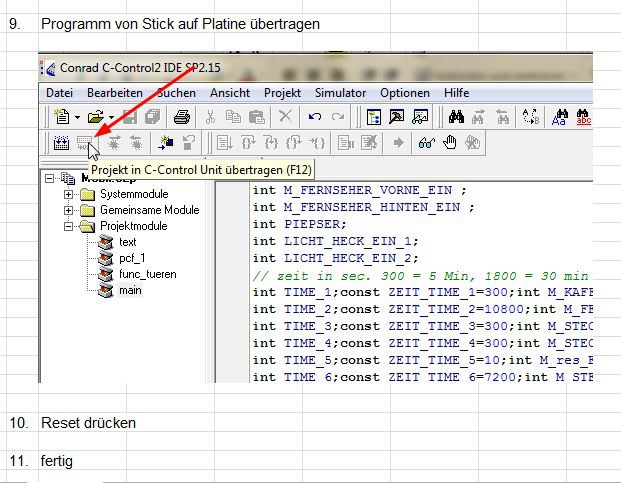
Task: Select the Gemeinsame Module tree item
Action: [149, 210]
